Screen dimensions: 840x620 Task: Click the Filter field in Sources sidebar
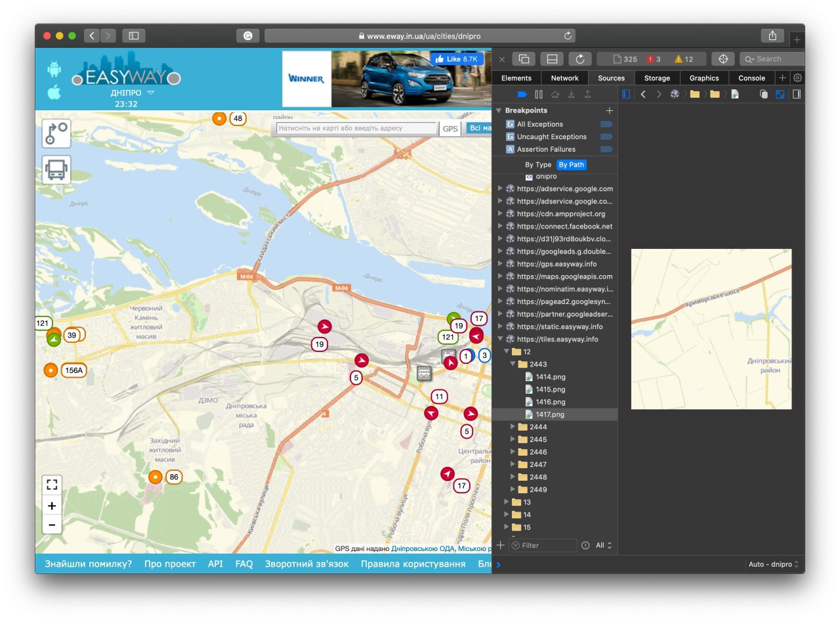pos(543,545)
